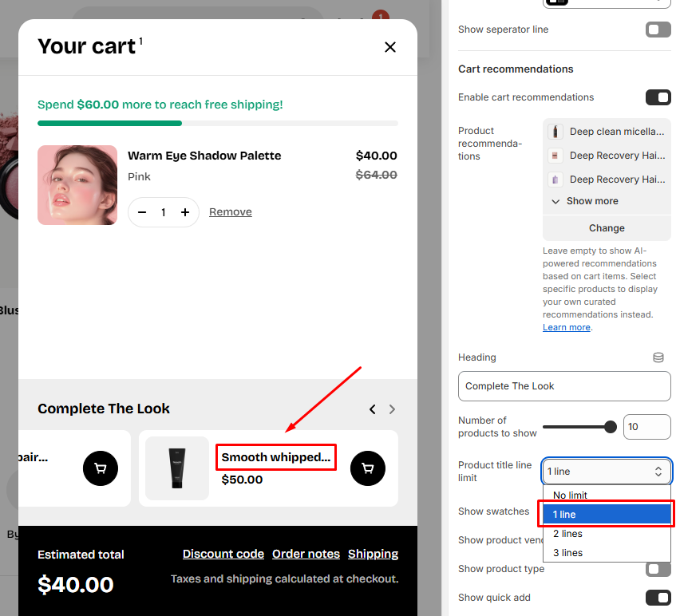
Task: Disable Enable cart recommendations toggle
Action: pos(658,97)
